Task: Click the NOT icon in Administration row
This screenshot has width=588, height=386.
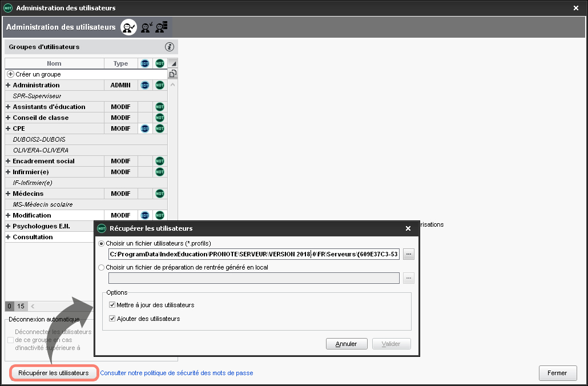Action: pos(160,85)
